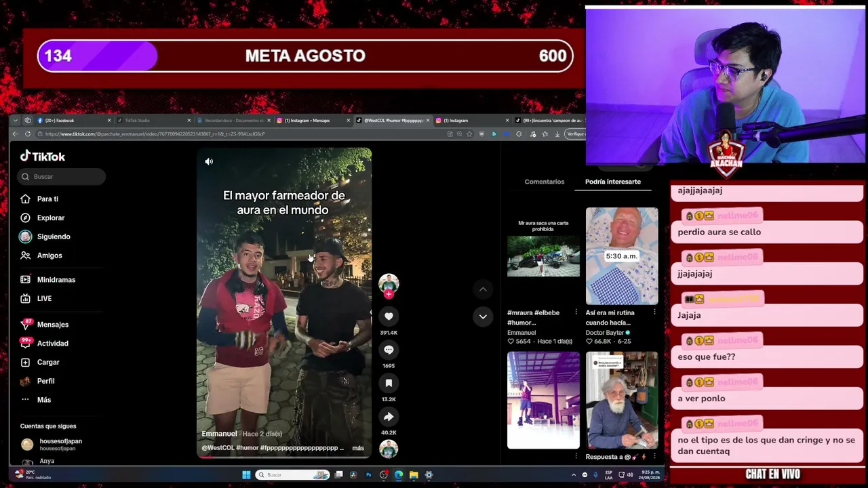Switch to the Podría interesarte tab
Screen dimensions: 868x488
[613, 182]
